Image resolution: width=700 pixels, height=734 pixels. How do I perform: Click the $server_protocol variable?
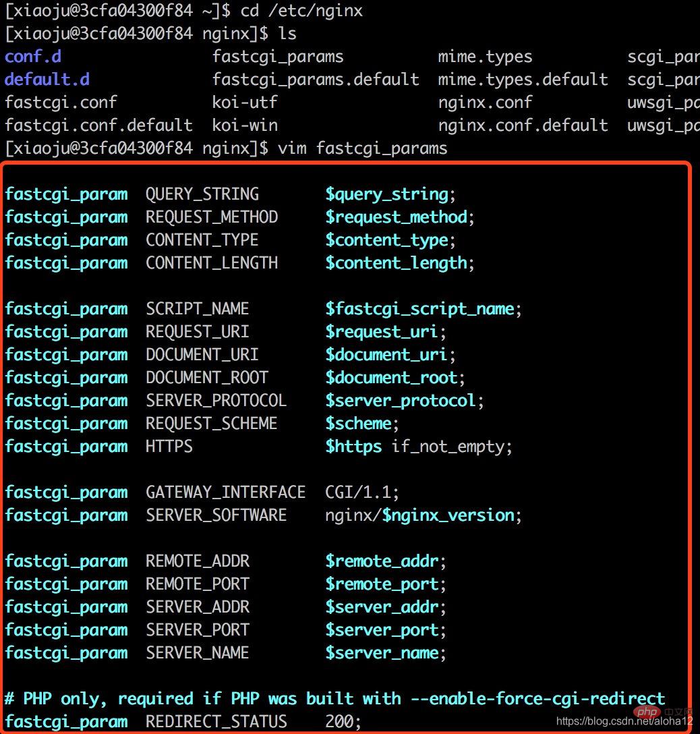point(401,401)
